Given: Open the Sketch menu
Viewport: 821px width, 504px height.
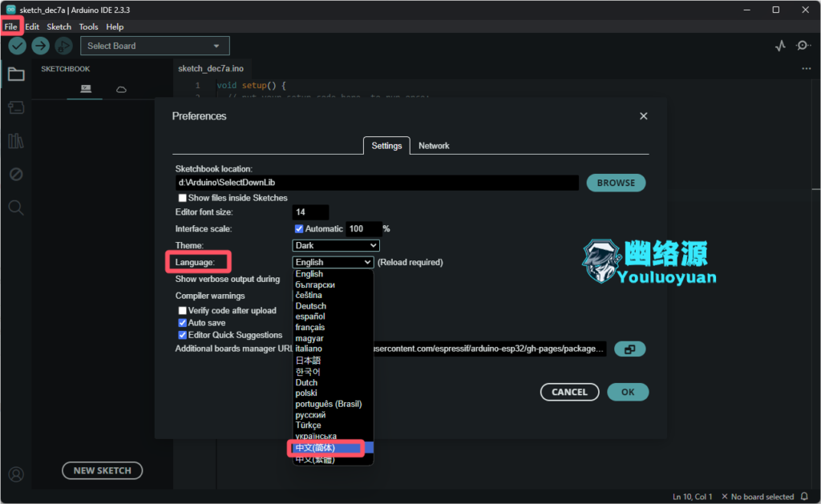Looking at the screenshot, I should [x=59, y=26].
